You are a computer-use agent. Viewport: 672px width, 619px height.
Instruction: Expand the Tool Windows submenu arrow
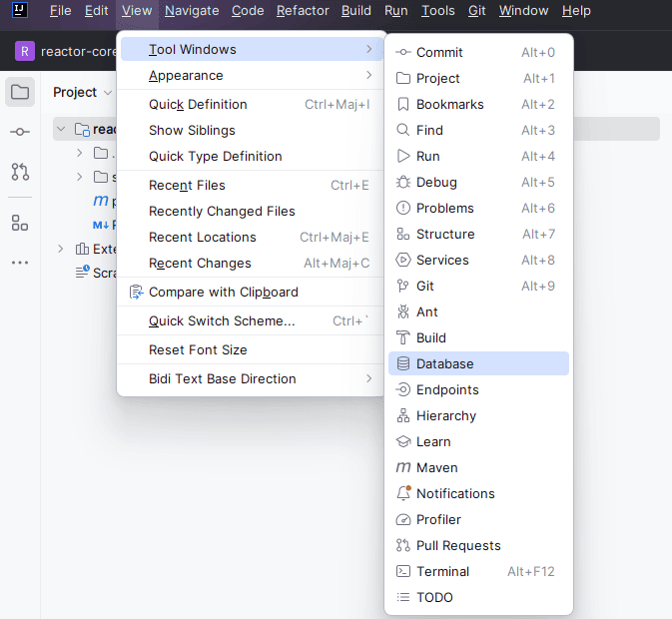pos(369,49)
